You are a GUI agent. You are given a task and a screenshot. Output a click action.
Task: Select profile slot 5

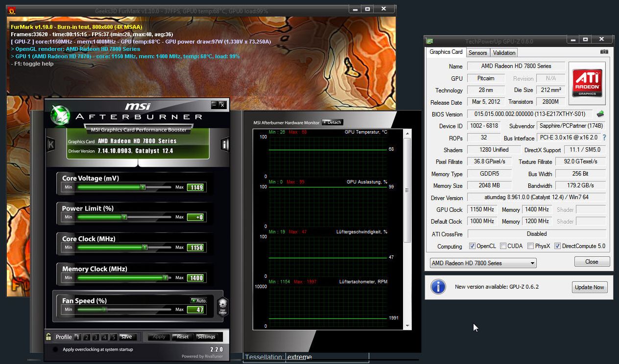coord(113,337)
